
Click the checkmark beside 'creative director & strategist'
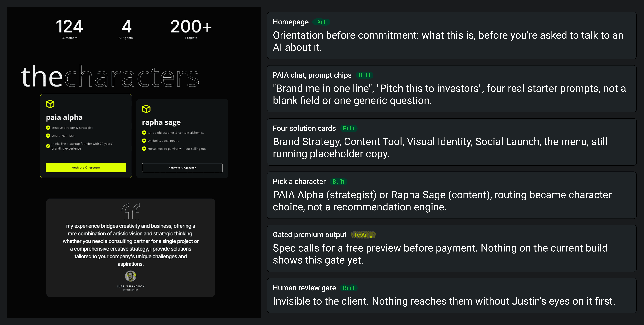[x=48, y=128]
